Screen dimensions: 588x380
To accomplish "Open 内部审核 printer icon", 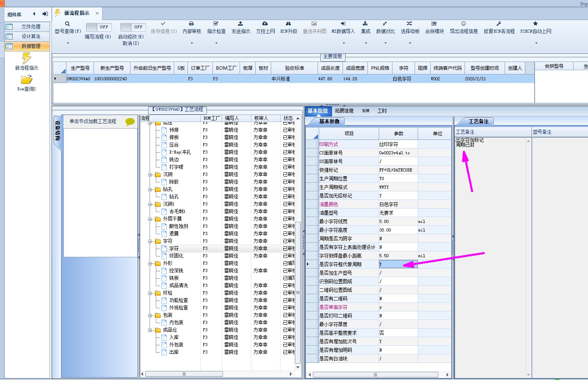I will 191,23.
